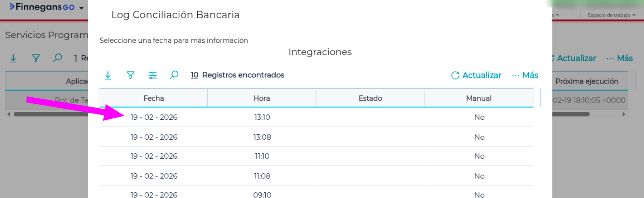The width and height of the screenshot is (644, 198).
Task: Open column settings sliders icon in the log dialog
Action: [153, 76]
